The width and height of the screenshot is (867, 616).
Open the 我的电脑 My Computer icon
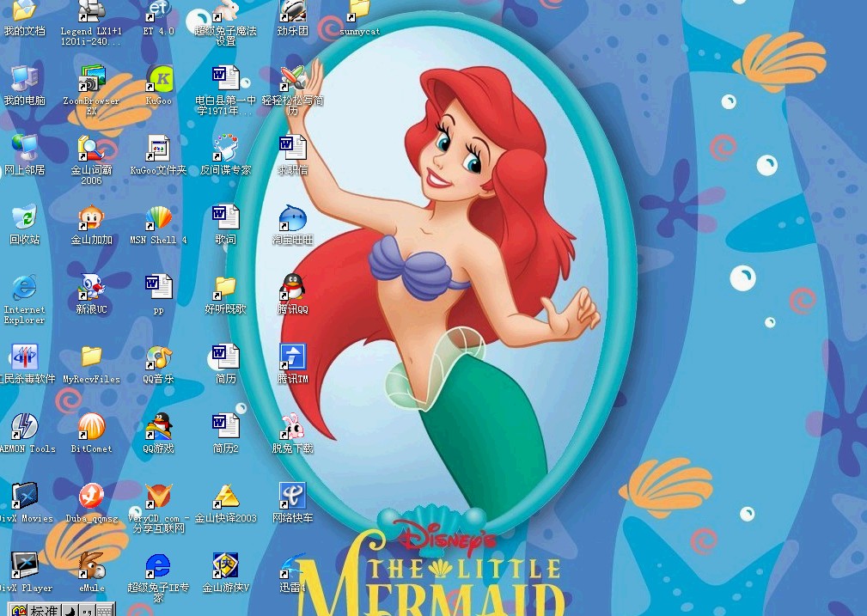point(24,79)
